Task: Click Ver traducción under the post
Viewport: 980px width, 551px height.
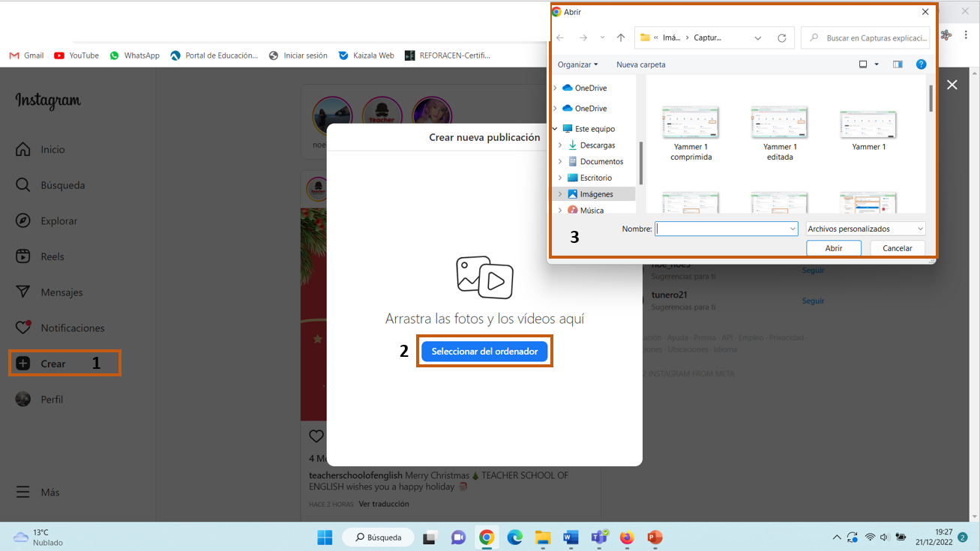Action: 384,504
